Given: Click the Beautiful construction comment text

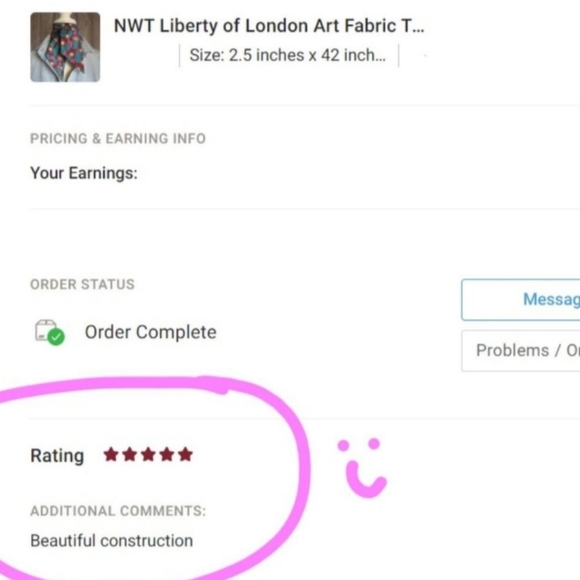Looking at the screenshot, I should (x=112, y=541).
